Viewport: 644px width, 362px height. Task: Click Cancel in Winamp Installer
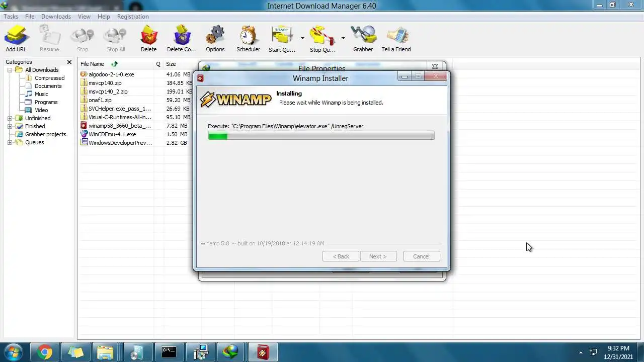[422, 256]
